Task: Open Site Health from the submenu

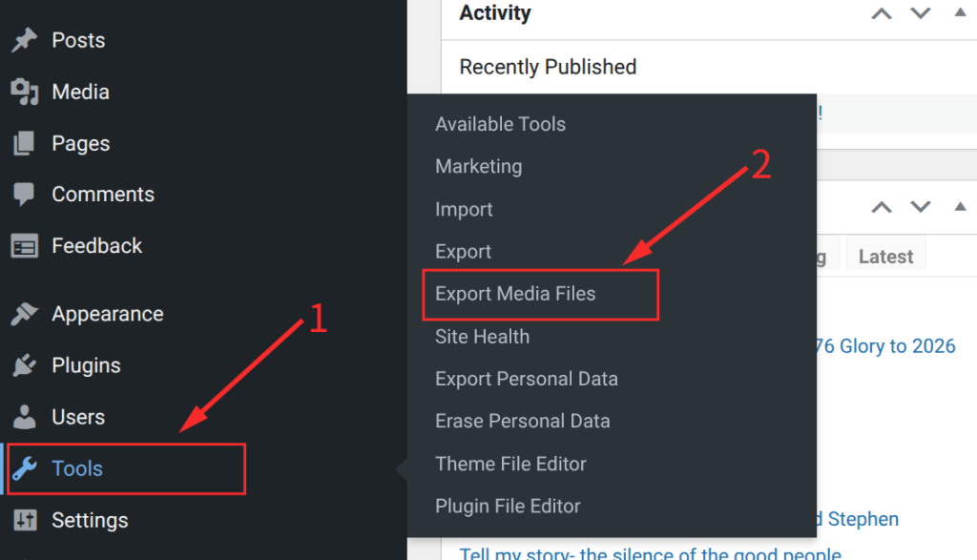Action: [482, 337]
